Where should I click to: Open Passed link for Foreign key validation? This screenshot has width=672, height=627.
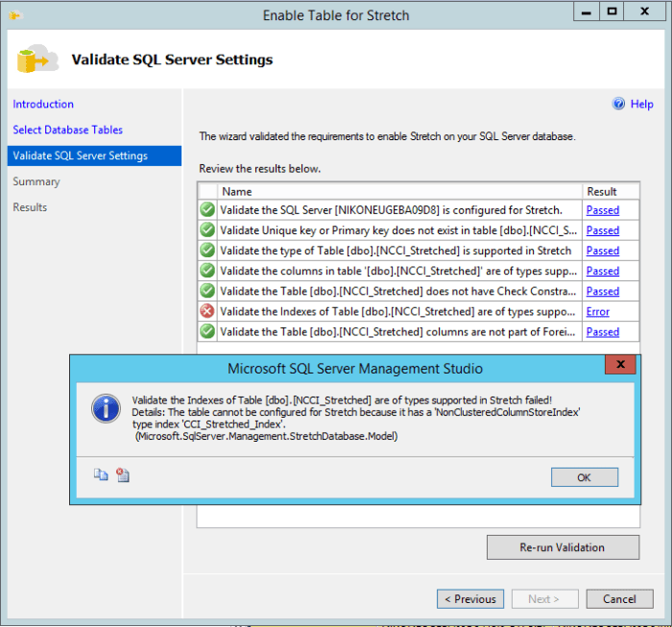point(603,332)
